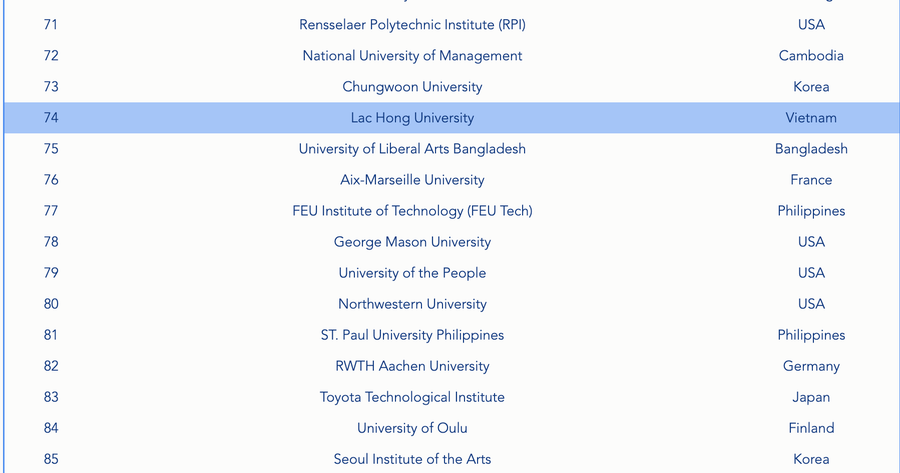Select the highlighted Lac Hong University row

pos(412,118)
